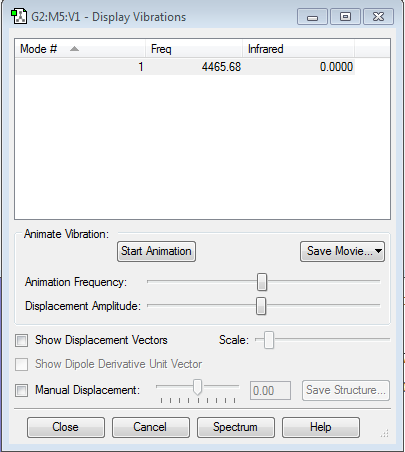Click the Infrared column header
405x452 pixels.
coord(298,49)
